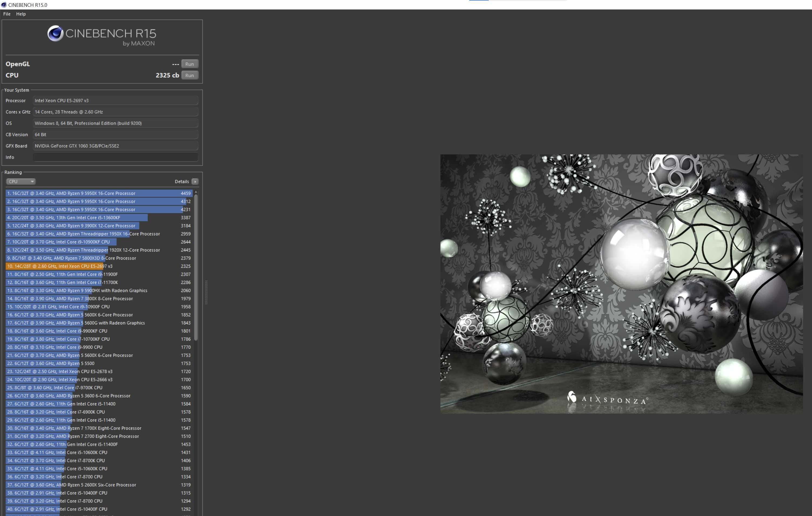Select the Ryzen 9 5900HX ranking row
Viewport: 812px width, 516px height.
tap(99, 290)
